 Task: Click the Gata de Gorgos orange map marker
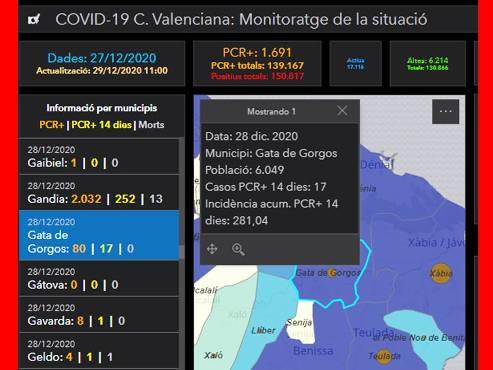point(333,273)
